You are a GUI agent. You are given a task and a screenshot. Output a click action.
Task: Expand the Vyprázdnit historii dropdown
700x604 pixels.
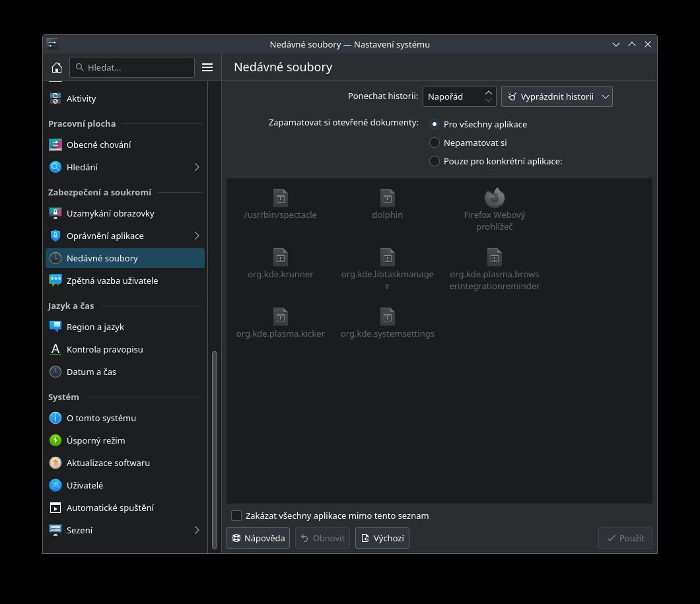(557, 96)
